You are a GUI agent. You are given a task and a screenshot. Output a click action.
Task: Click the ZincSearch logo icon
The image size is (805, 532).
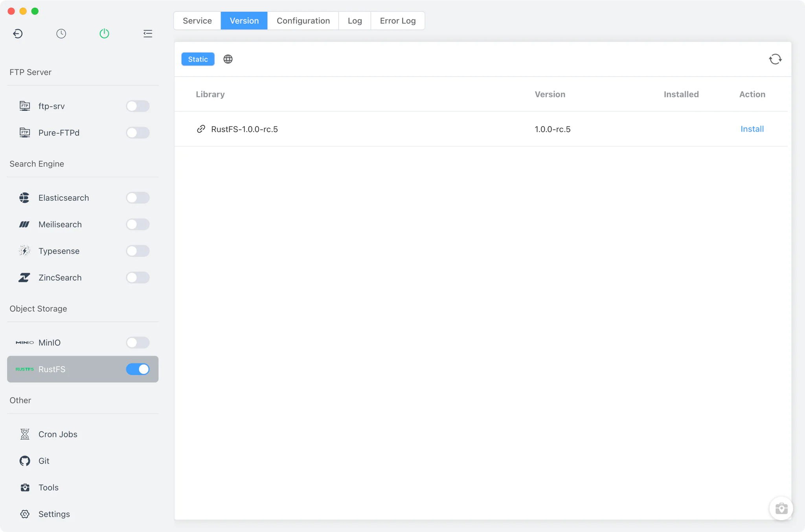pyautogui.click(x=24, y=278)
